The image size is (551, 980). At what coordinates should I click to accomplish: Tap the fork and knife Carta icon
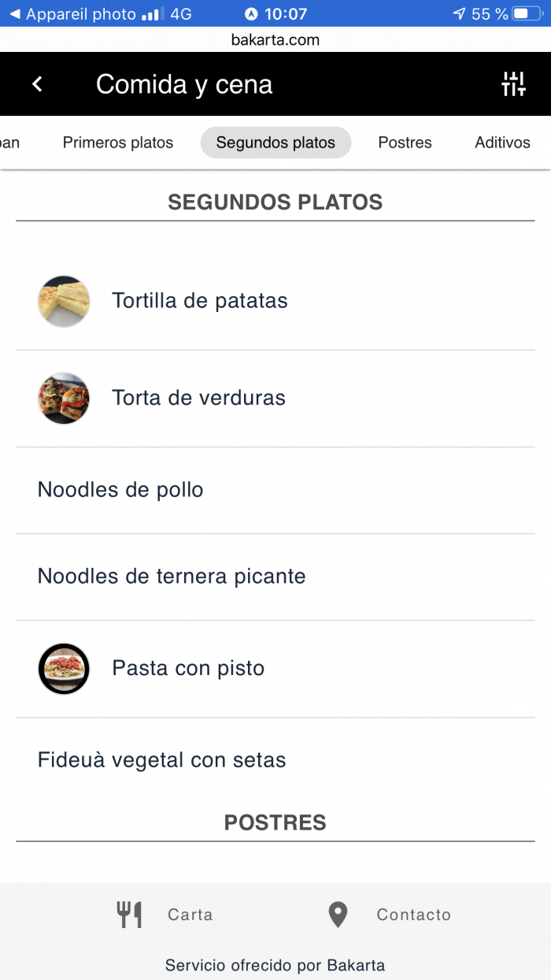pyautogui.click(x=130, y=915)
